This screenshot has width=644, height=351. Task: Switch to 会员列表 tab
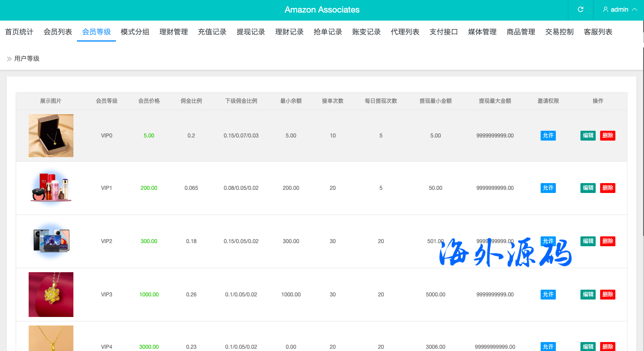[x=58, y=32]
